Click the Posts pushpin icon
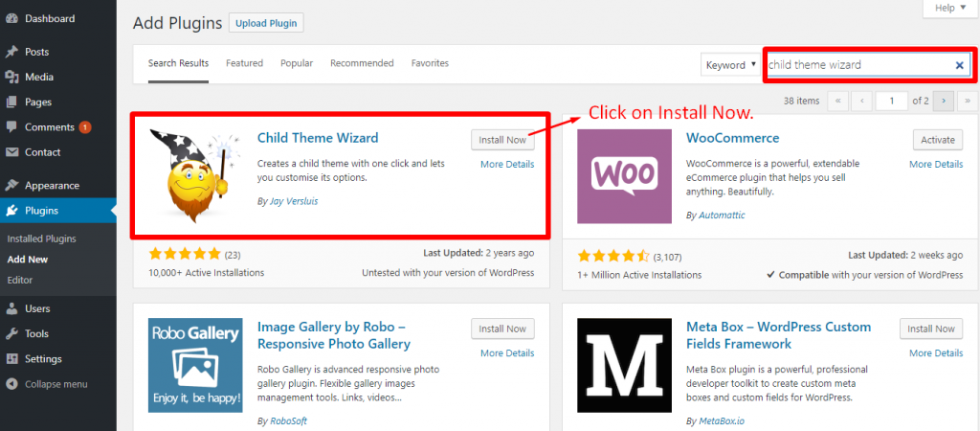 11,52
